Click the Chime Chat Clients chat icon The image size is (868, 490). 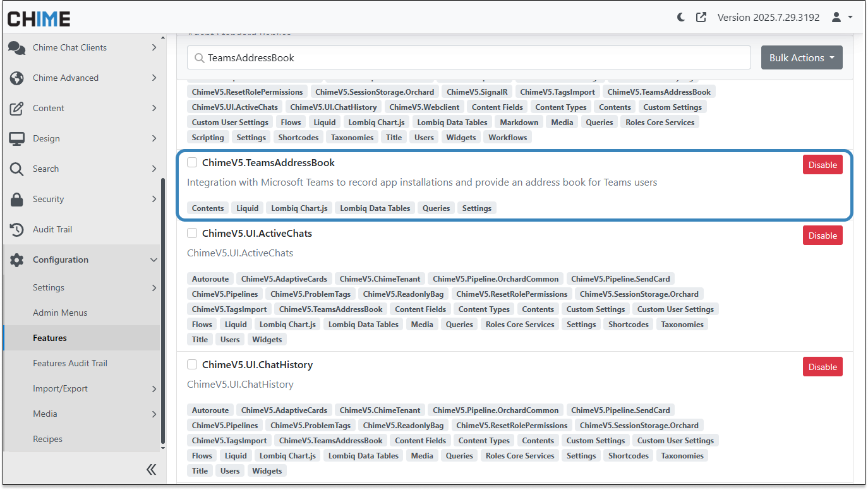(17, 48)
